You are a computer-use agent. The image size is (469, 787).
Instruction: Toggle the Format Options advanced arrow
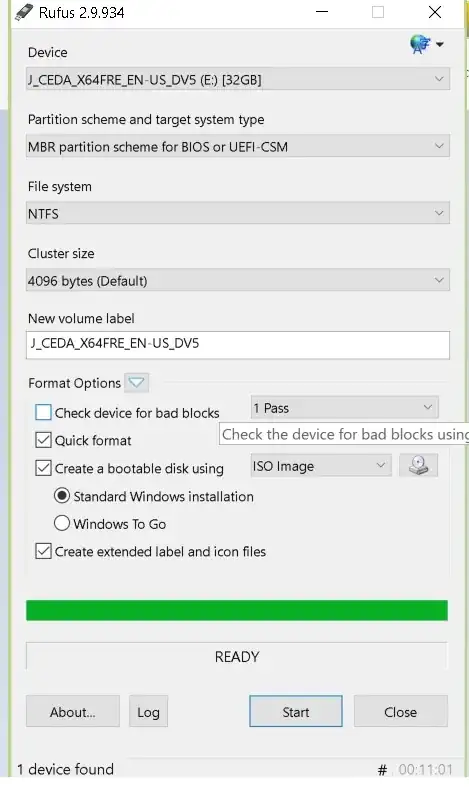[136, 383]
